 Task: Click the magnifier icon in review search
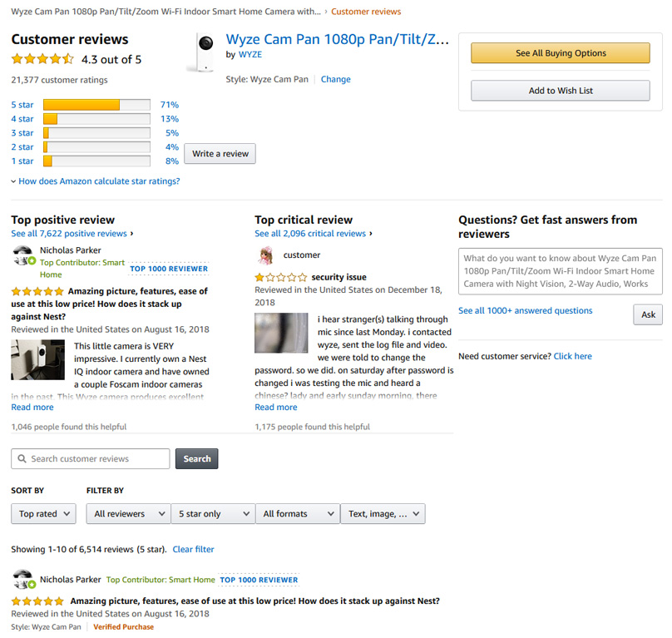[22, 459]
